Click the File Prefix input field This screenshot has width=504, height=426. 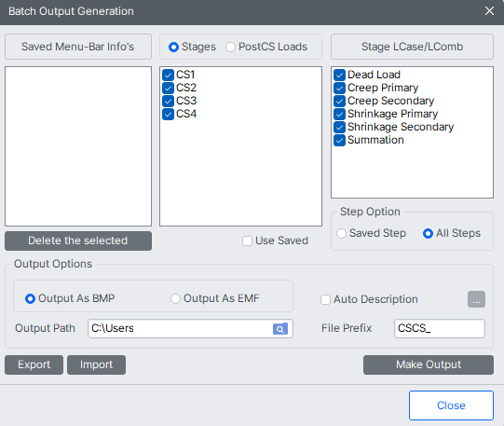440,328
